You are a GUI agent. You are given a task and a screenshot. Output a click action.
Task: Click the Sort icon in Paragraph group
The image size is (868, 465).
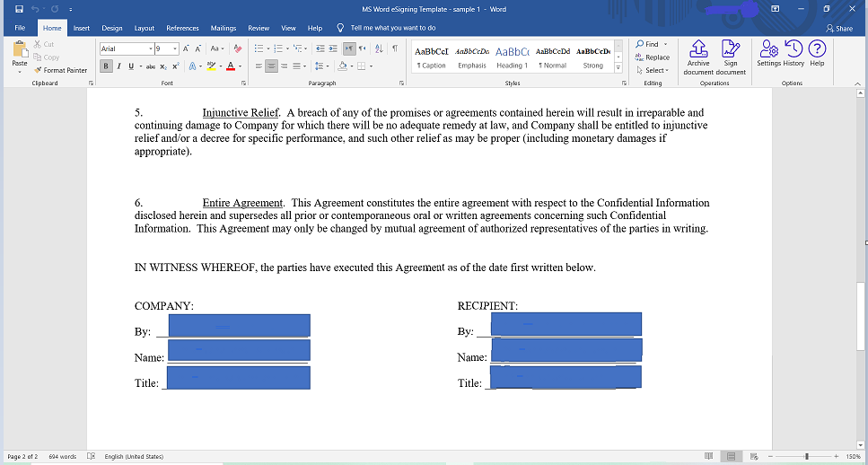pos(379,48)
